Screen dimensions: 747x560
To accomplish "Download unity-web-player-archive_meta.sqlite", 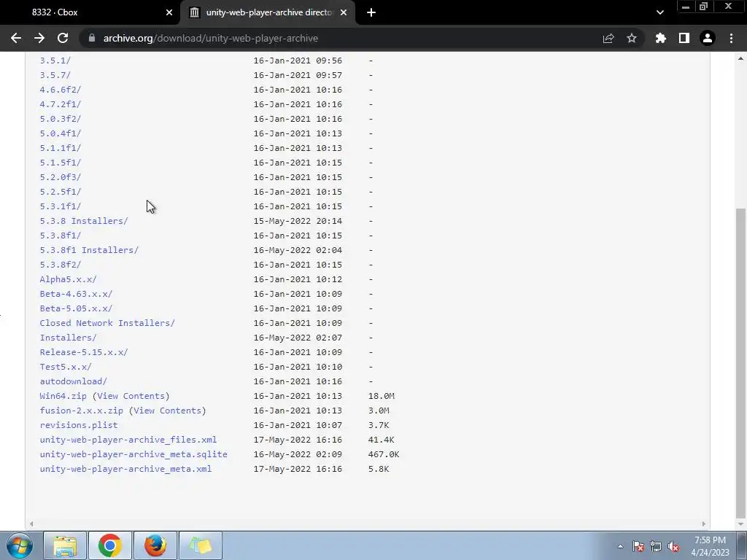I will click(133, 454).
